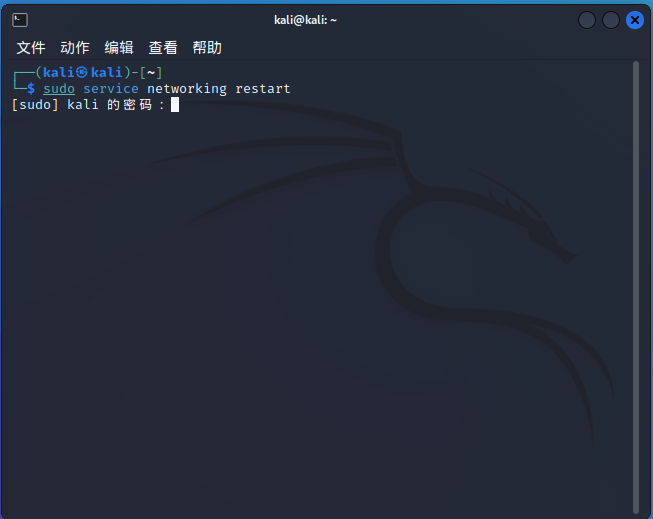Image resolution: width=653 pixels, height=519 pixels.
Task: Click the terminal vertical scrollbar
Action: 636,287
